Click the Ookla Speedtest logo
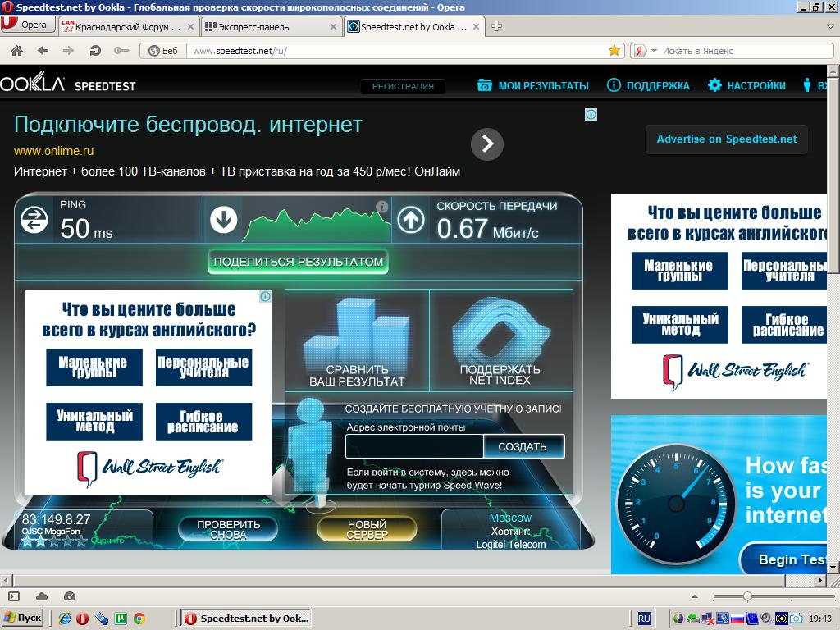Image resolution: width=840 pixels, height=630 pixels. click(67, 84)
